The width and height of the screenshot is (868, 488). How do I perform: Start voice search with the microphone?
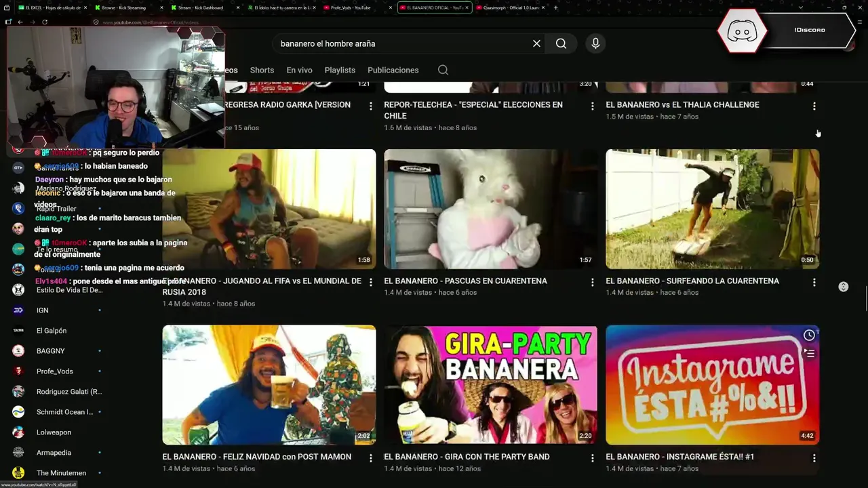[595, 43]
